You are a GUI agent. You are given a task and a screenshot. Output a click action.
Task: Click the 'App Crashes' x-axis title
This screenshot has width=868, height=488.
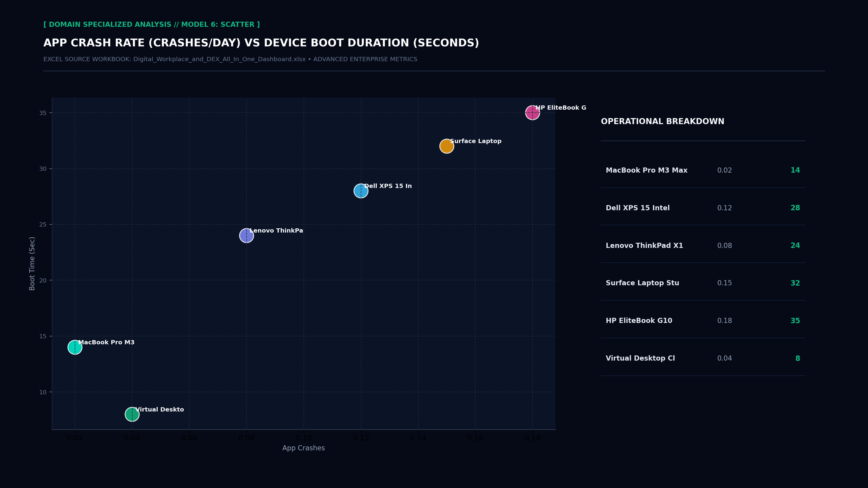303,448
